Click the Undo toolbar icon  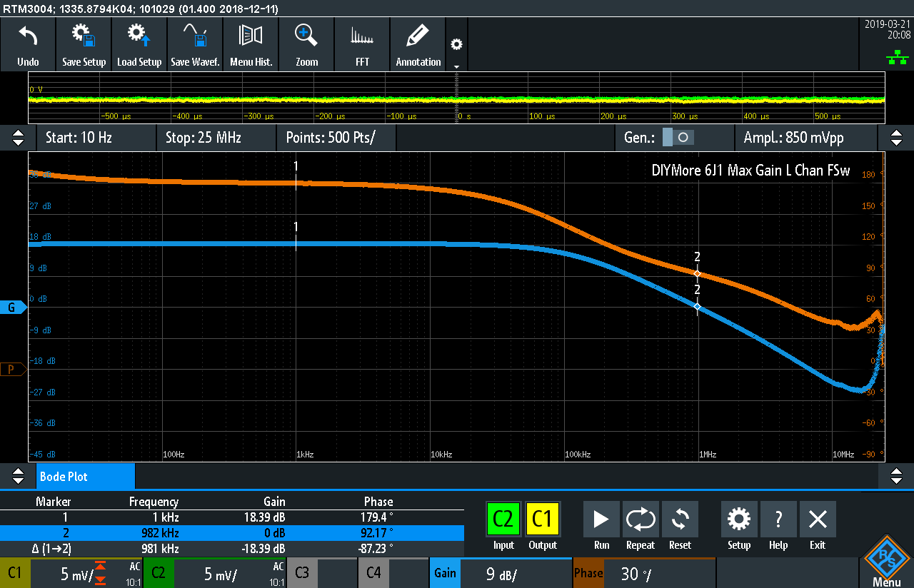28,44
